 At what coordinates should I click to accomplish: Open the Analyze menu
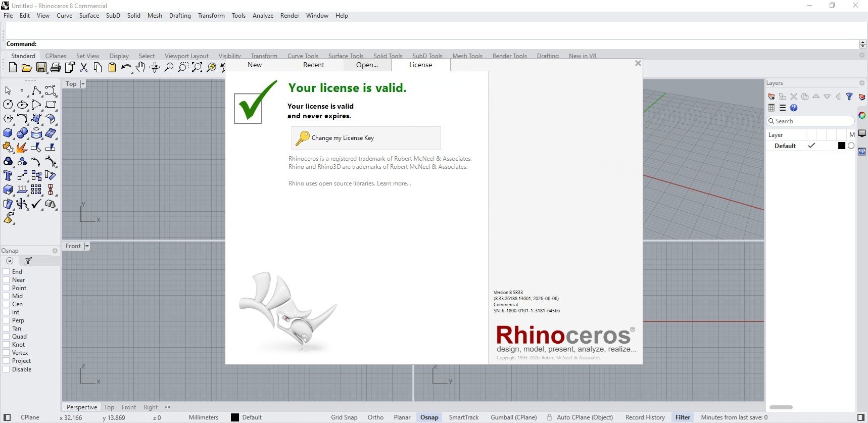coord(263,16)
